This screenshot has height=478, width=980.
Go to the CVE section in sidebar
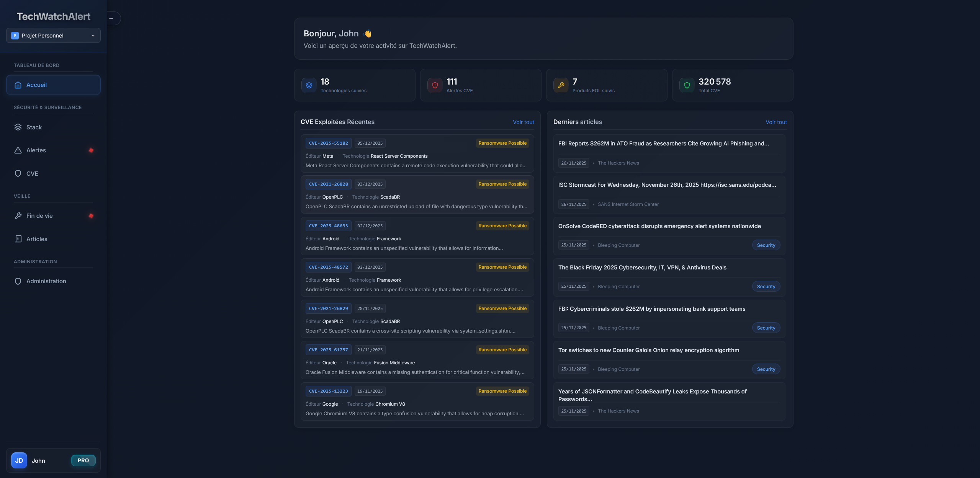[32, 174]
